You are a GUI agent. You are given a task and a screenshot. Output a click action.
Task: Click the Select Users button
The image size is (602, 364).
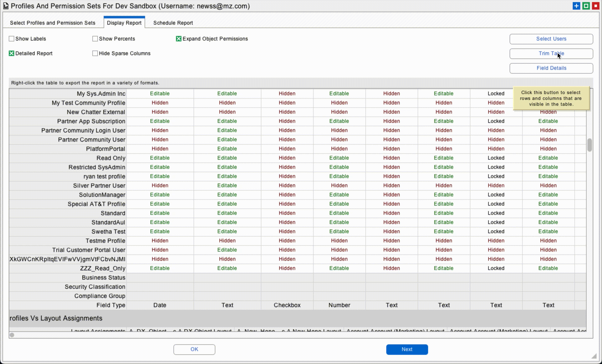[x=551, y=39]
